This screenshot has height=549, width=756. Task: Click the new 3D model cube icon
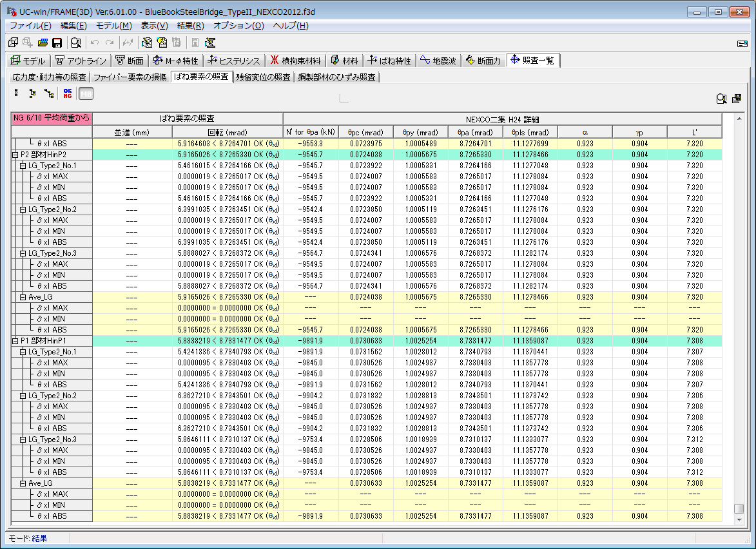tap(14, 43)
